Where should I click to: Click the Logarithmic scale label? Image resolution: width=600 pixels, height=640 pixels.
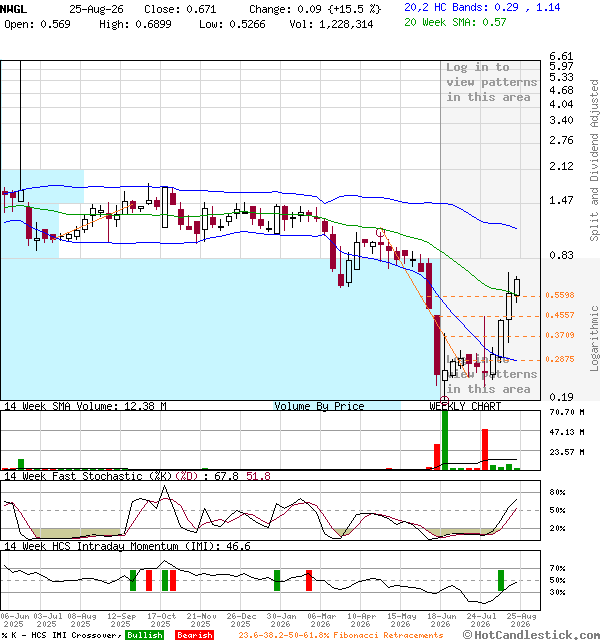pyautogui.click(x=594, y=338)
